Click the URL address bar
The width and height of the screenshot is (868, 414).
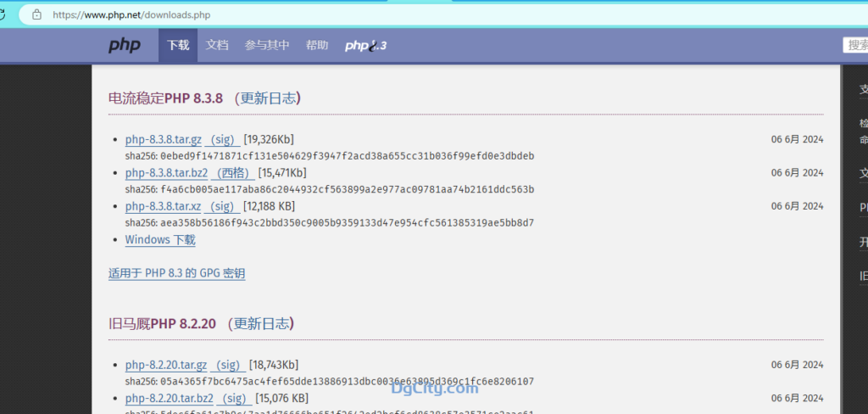coord(442,15)
